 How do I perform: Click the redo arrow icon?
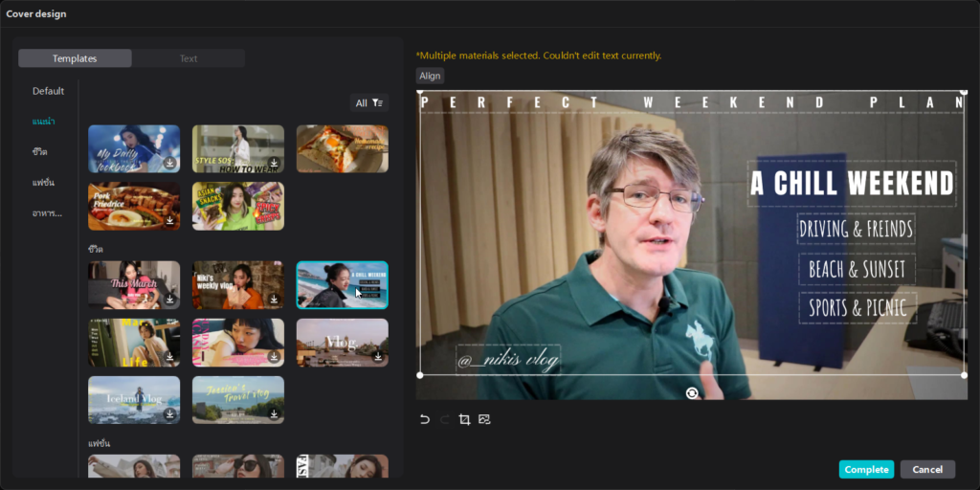point(444,419)
